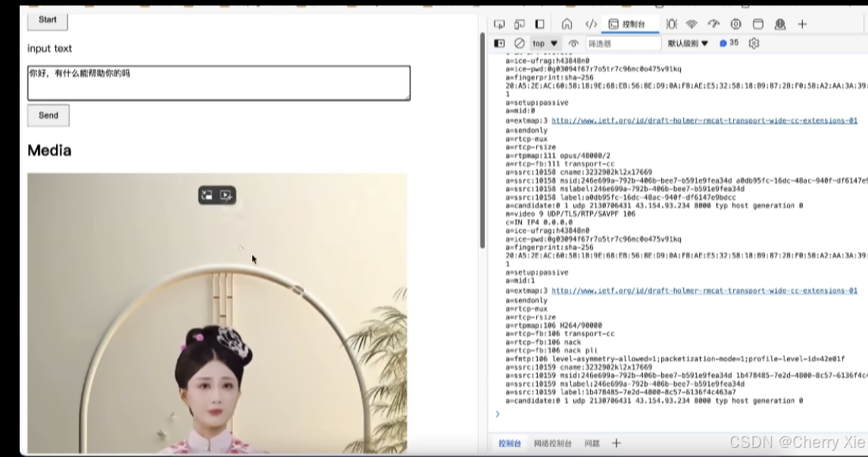
Task: Click the avatar video in Media section
Action: coord(217,313)
